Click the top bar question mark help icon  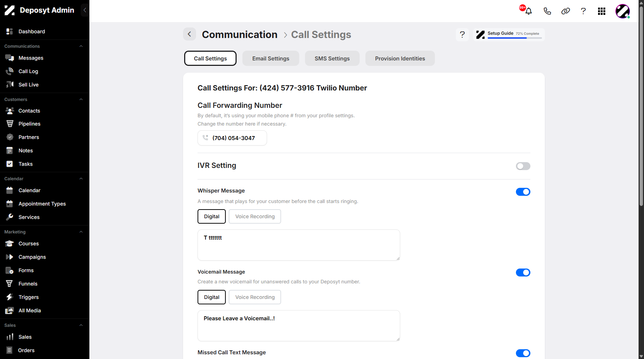pos(583,11)
